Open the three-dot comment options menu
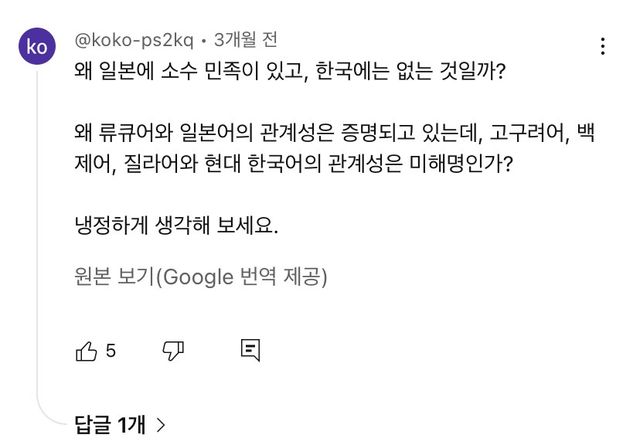 tap(603, 46)
